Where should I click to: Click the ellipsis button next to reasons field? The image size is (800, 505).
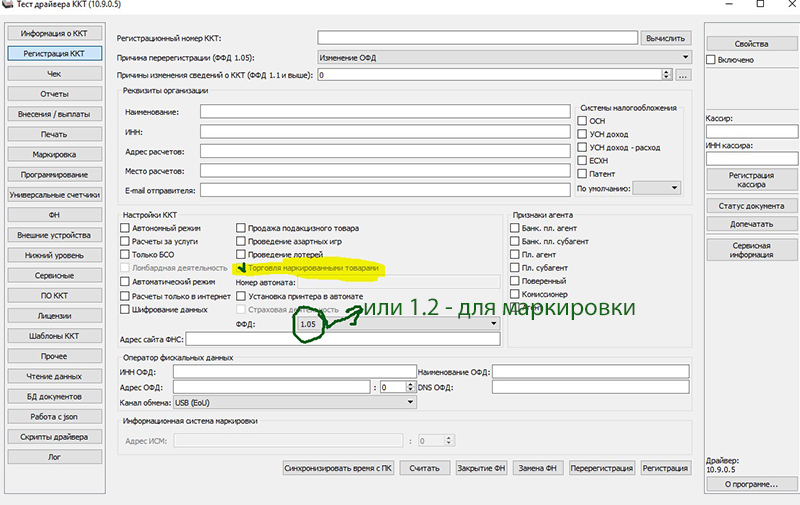click(x=684, y=75)
